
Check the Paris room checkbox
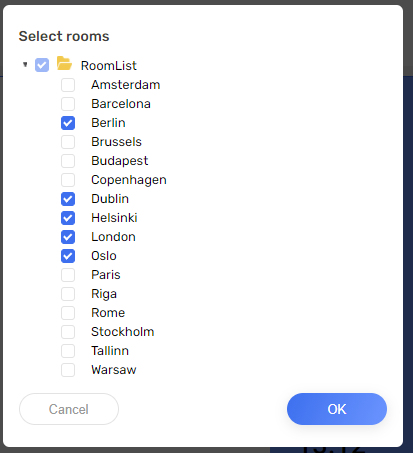(x=68, y=275)
